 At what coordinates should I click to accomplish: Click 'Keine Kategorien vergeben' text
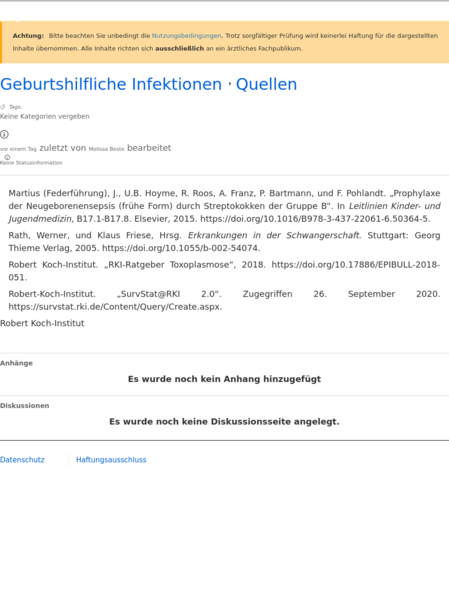pos(45,117)
